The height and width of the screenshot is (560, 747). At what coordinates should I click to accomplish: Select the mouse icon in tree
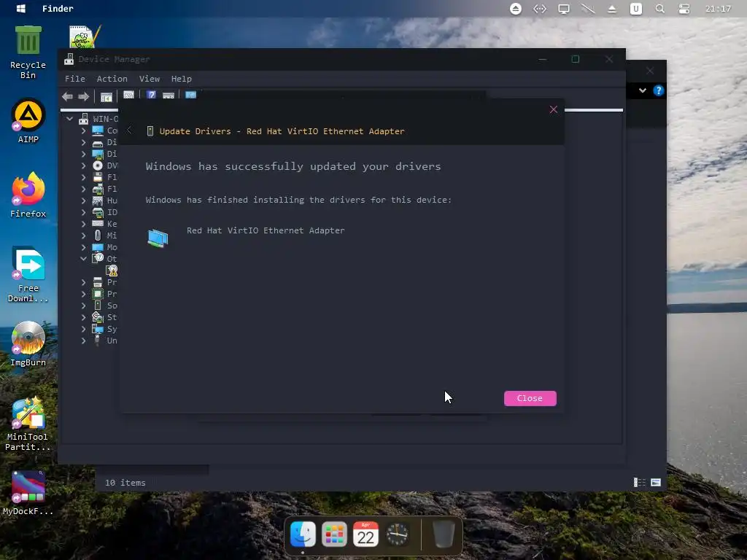[x=98, y=236]
